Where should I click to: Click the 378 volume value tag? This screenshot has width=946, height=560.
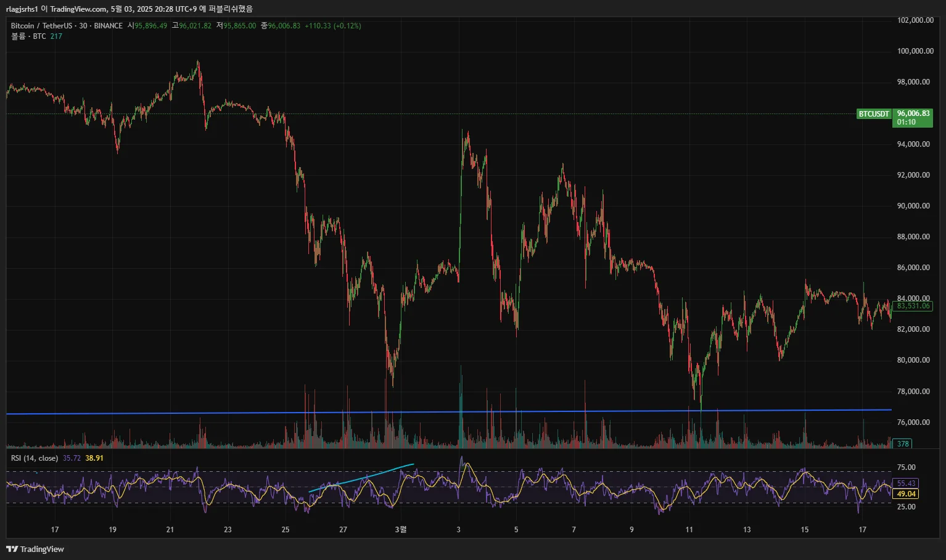point(903,444)
